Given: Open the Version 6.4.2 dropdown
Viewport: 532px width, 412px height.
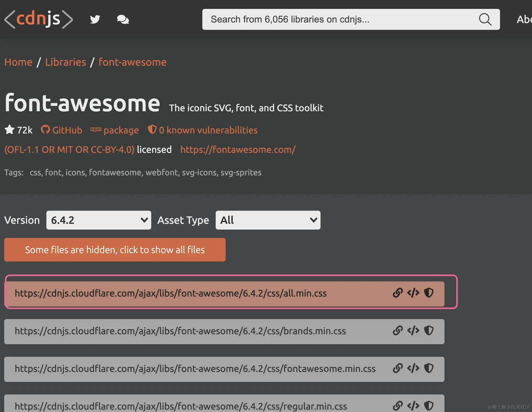Looking at the screenshot, I should [x=99, y=220].
